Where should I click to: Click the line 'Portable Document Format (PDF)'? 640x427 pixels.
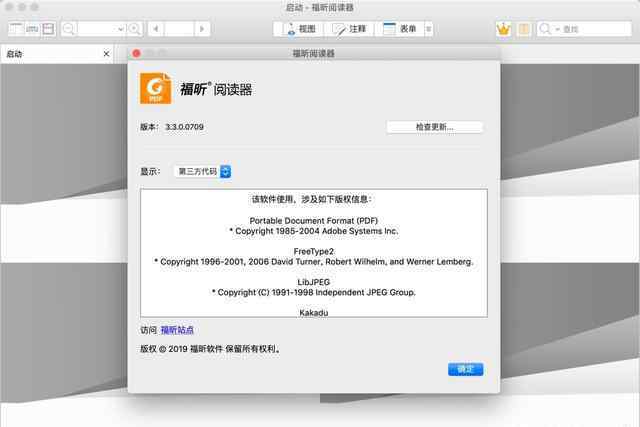tap(313, 220)
